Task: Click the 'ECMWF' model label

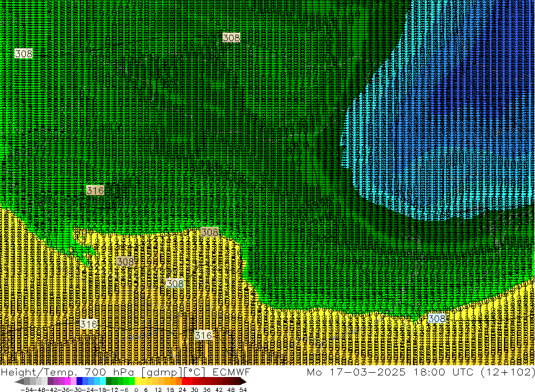Action: [x=232, y=372]
